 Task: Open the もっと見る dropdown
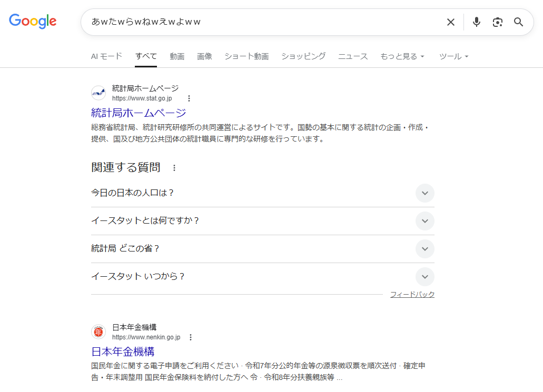click(x=402, y=56)
